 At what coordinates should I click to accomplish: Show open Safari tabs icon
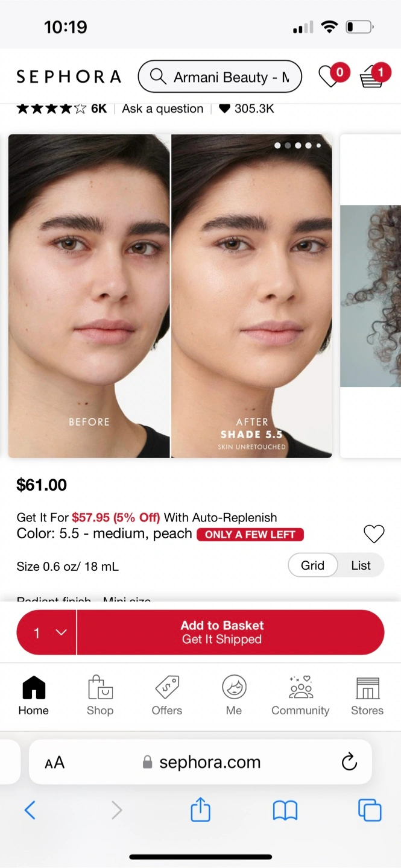(370, 810)
